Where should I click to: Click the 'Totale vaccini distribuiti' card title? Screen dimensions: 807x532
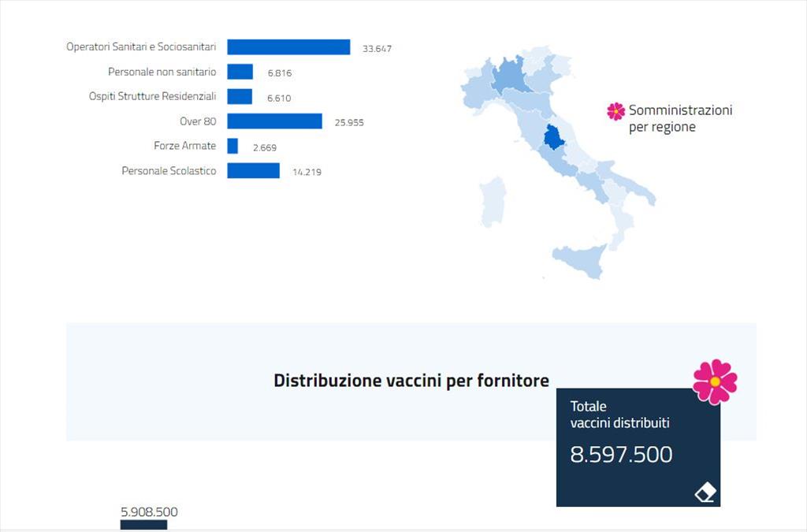[619, 415]
